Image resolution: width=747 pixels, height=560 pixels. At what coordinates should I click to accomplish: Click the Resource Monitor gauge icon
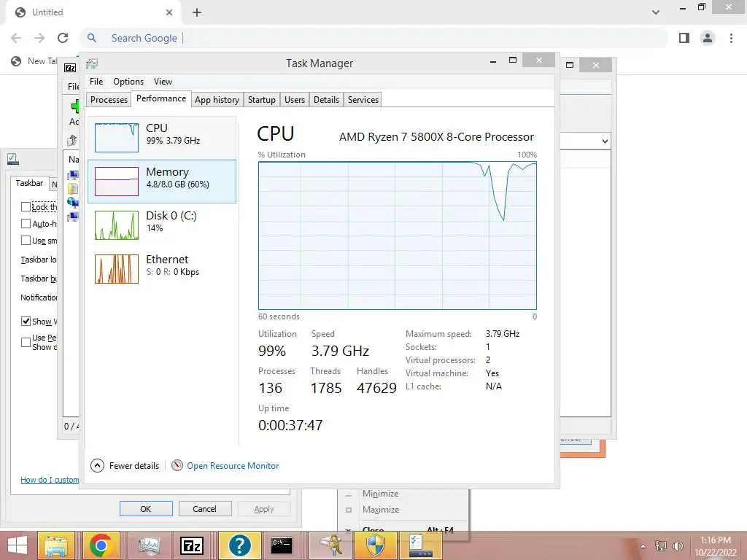pyautogui.click(x=177, y=465)
